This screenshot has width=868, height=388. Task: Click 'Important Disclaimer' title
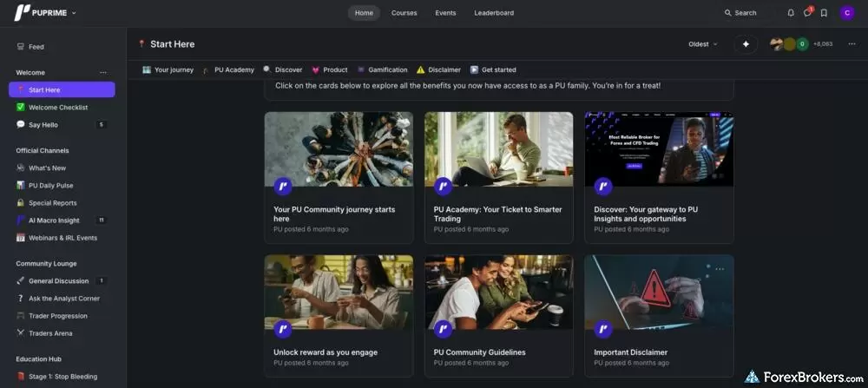coord(630,352)
